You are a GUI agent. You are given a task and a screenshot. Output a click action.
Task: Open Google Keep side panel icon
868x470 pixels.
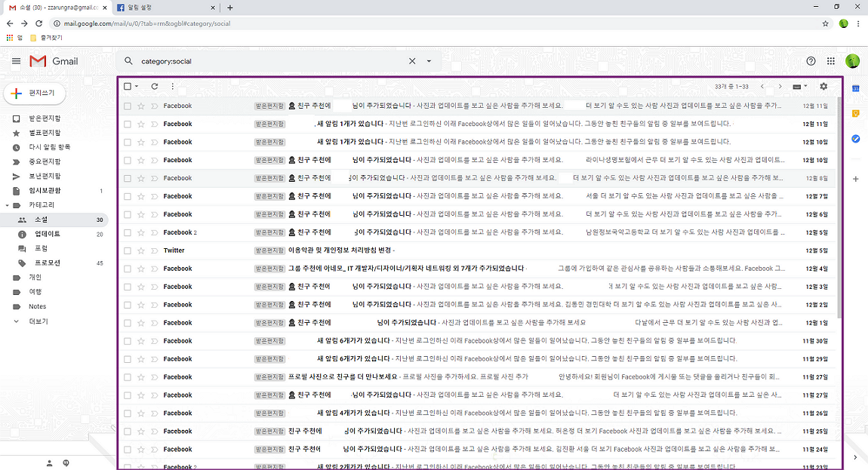click(x=856, y=113)
